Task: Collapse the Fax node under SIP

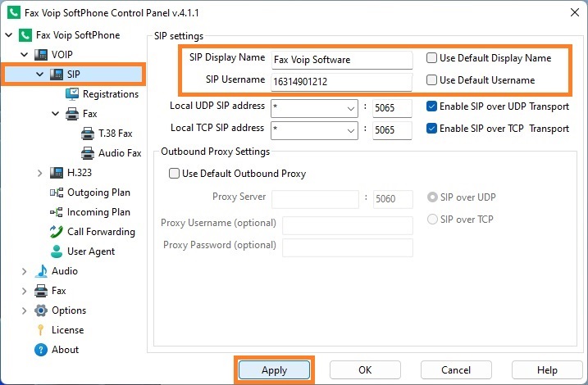Action: pos(56,114)
